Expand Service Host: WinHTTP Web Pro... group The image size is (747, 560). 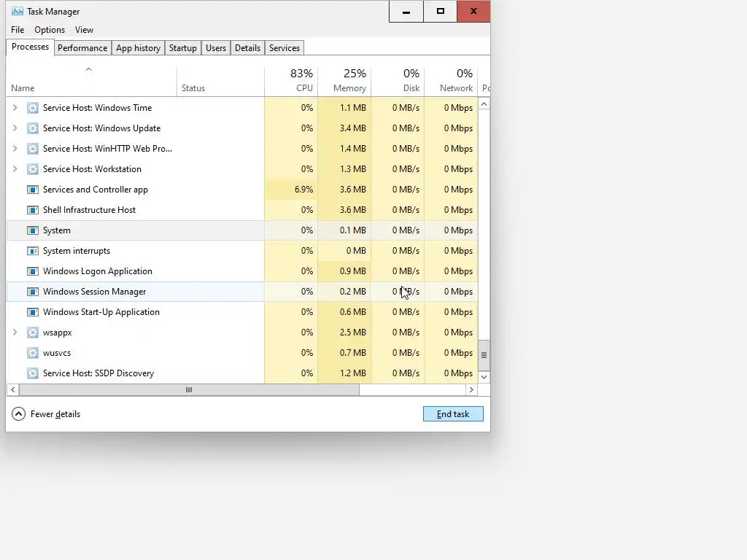(x=15, y=149)
